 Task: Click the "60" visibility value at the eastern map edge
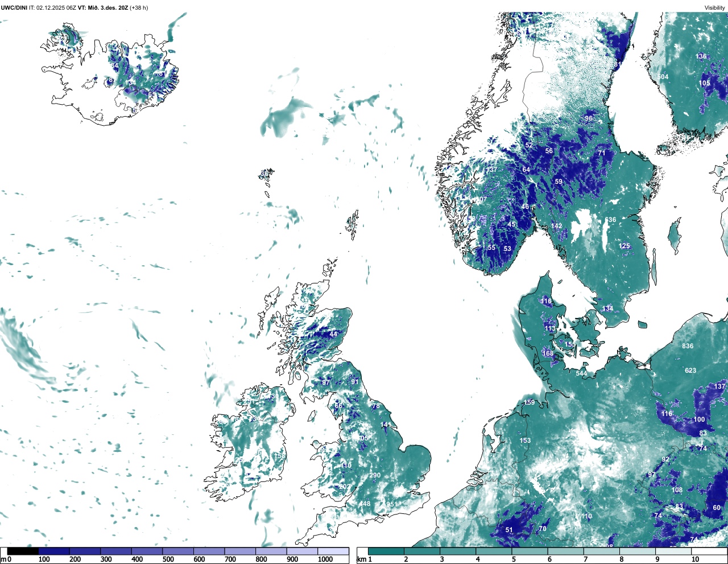[717, 508]
